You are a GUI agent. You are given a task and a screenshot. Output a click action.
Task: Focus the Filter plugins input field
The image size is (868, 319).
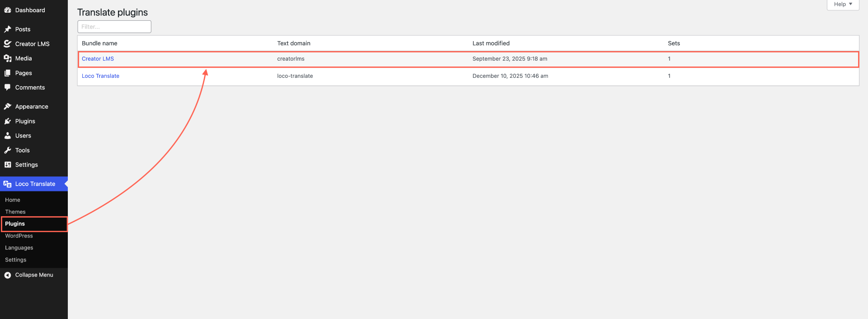coord(114,27)
